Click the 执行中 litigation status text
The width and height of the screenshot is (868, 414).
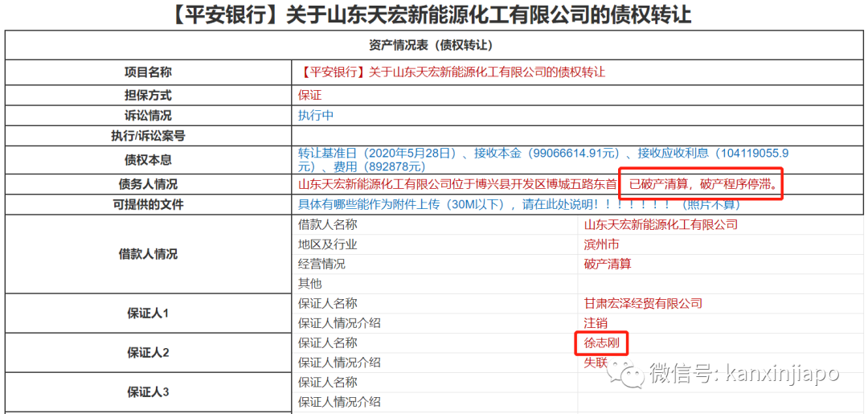315,115
